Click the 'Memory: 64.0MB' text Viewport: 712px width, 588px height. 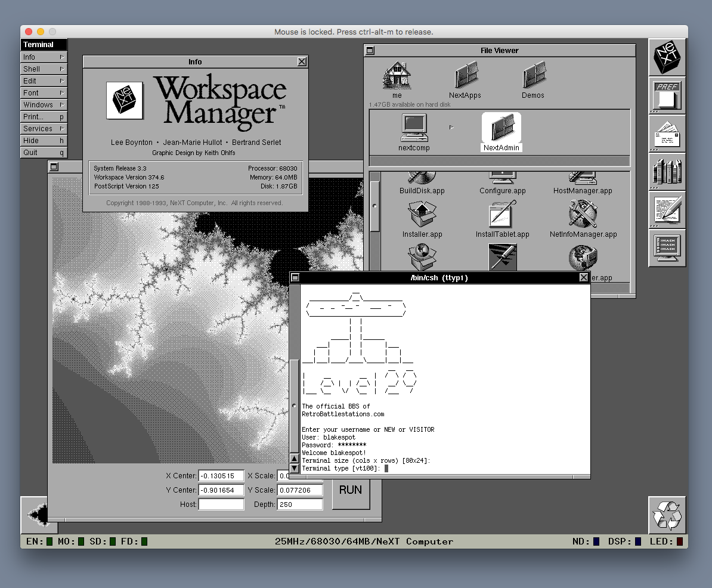273,177
